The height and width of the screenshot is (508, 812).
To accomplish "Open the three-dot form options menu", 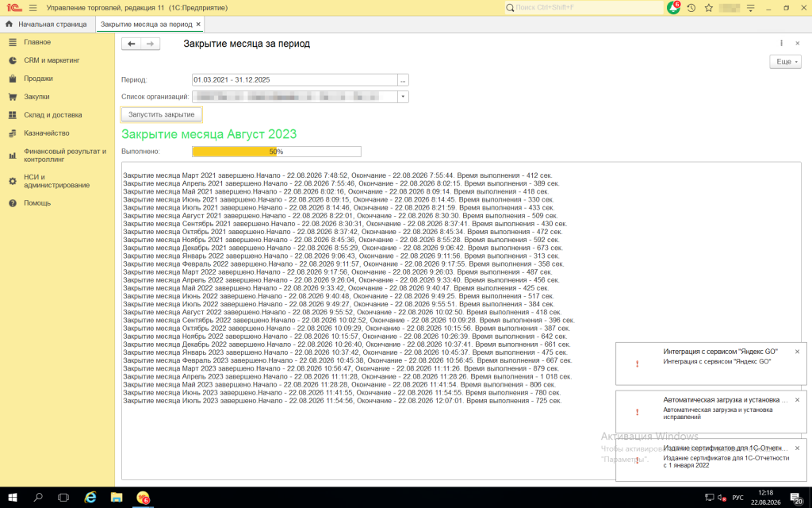I will click(781, 43).
